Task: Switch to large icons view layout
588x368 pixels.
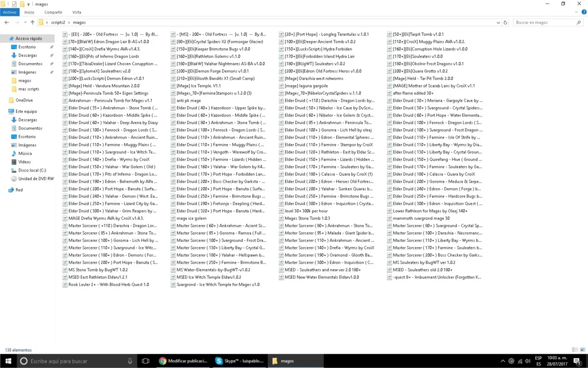Action: (583, 350)
